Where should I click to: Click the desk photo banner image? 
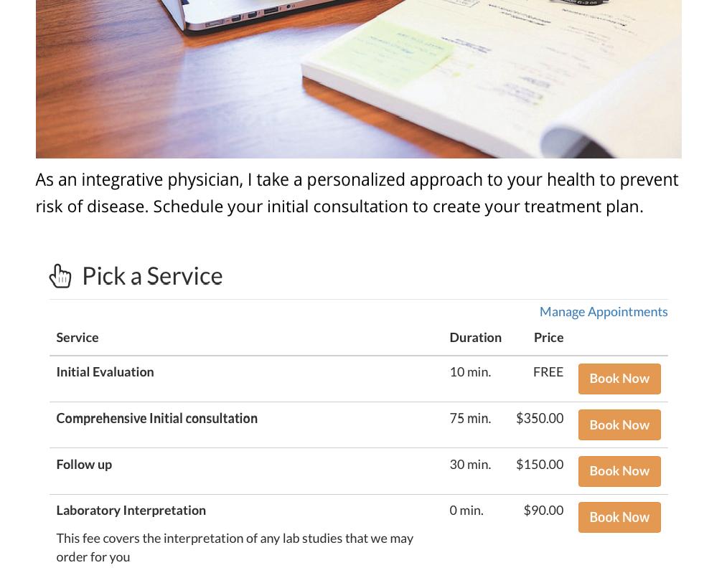358,79
